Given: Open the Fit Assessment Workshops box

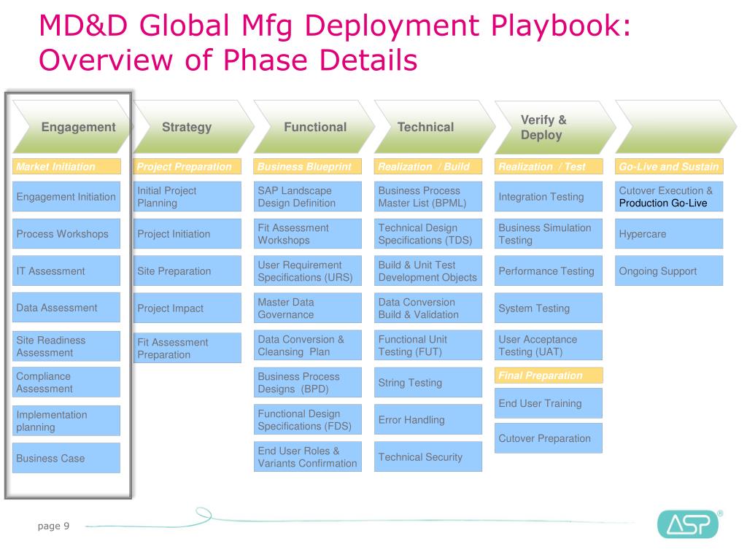Looking at the screenshot, I should coord(308,233).
